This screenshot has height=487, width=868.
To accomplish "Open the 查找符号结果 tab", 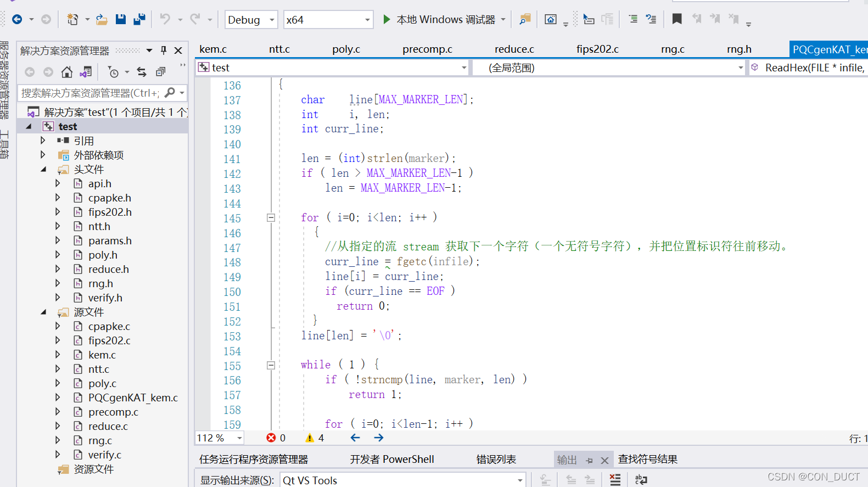I will (x=648, y=460).
